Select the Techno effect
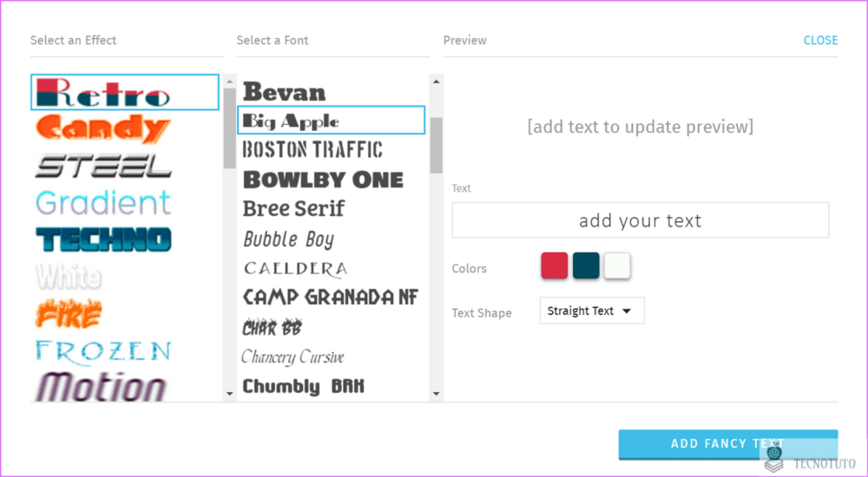 (103, 239)
